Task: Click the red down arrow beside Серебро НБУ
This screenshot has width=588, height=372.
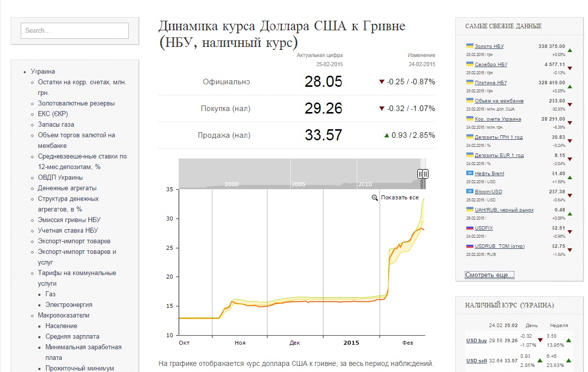Action: (x=571, y=69)
